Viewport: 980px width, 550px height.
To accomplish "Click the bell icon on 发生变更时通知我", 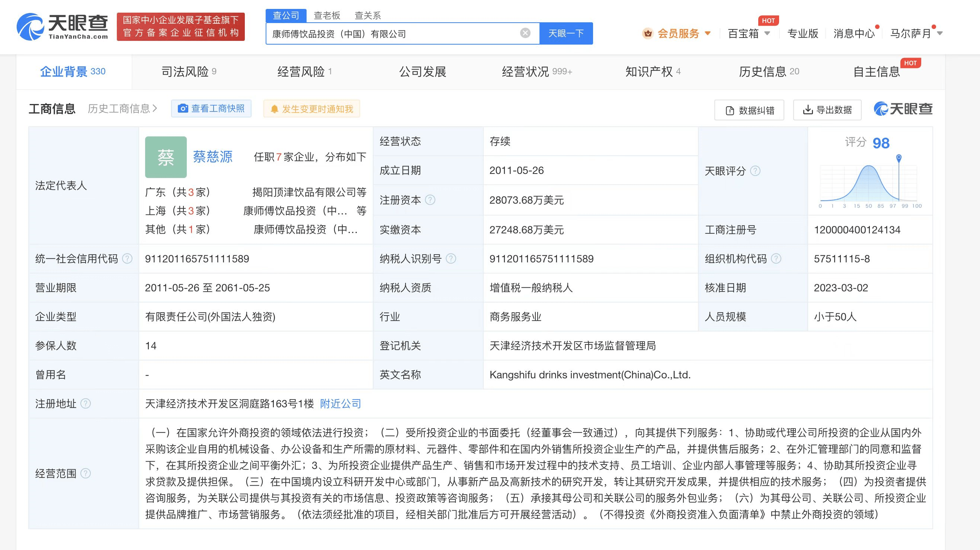I will pyautogui.click(x=275, y=109).
